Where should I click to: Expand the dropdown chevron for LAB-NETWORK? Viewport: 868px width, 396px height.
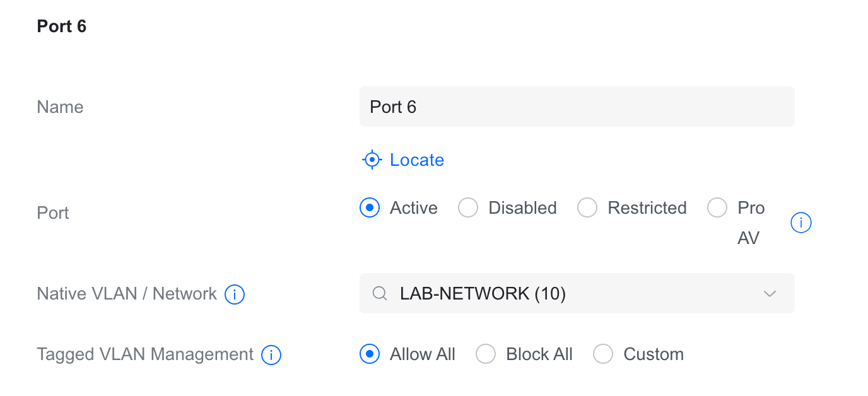coord(770,294)
